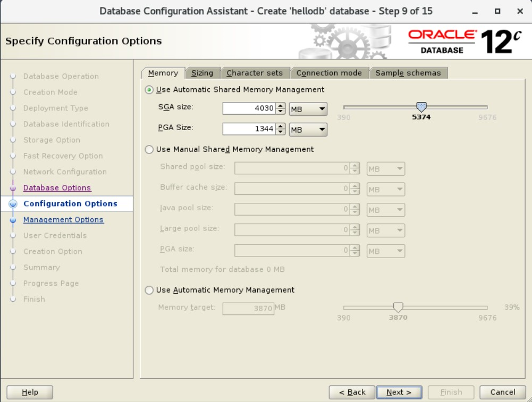Screen dimensions: 532x402
Task: Click the Configuration Options step bullet icon
Action: pos(13,204)
